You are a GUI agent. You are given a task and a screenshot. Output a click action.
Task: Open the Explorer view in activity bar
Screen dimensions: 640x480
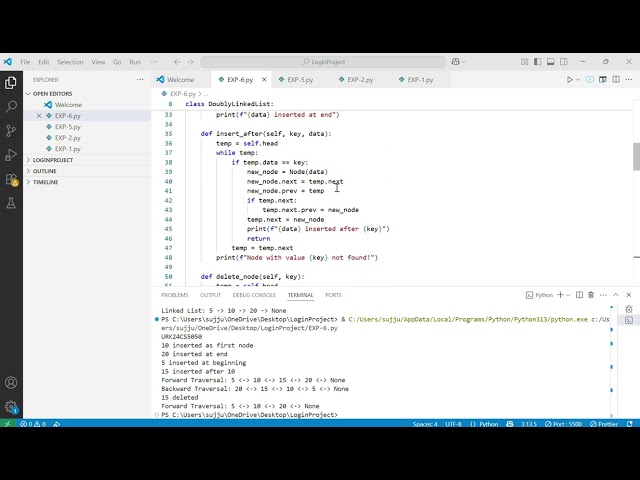click(x=11, y=83)
